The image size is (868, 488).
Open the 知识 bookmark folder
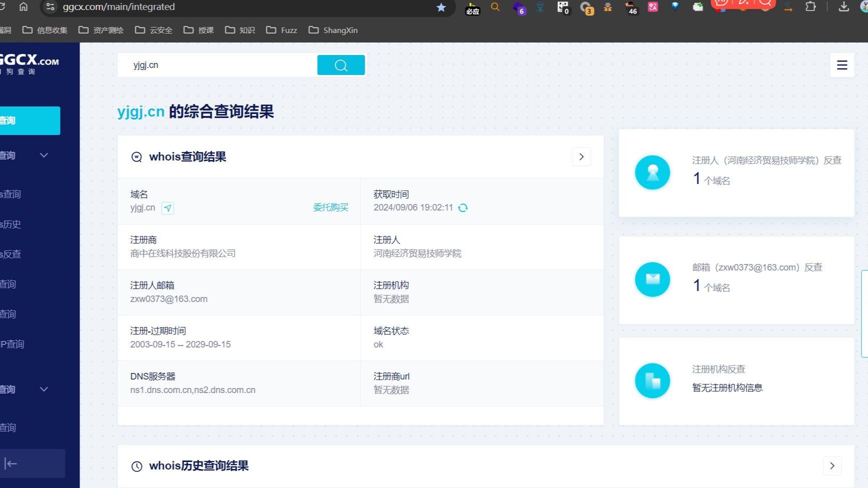tap(240, 30)
